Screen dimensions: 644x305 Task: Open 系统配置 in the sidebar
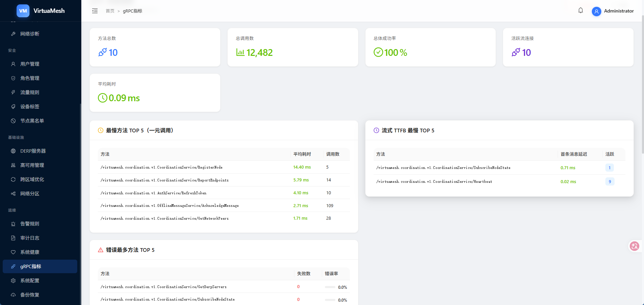(x=40, y=281)
